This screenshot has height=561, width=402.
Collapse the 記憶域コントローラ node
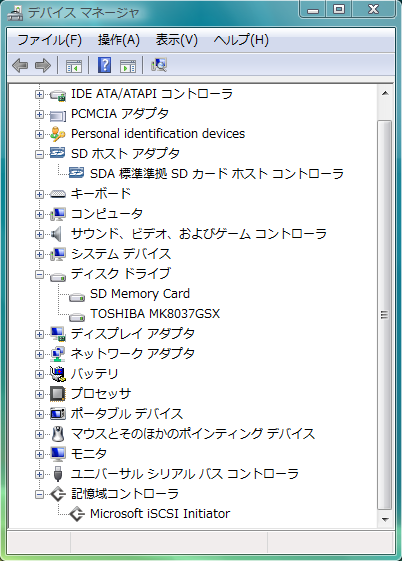click(39, 494)
